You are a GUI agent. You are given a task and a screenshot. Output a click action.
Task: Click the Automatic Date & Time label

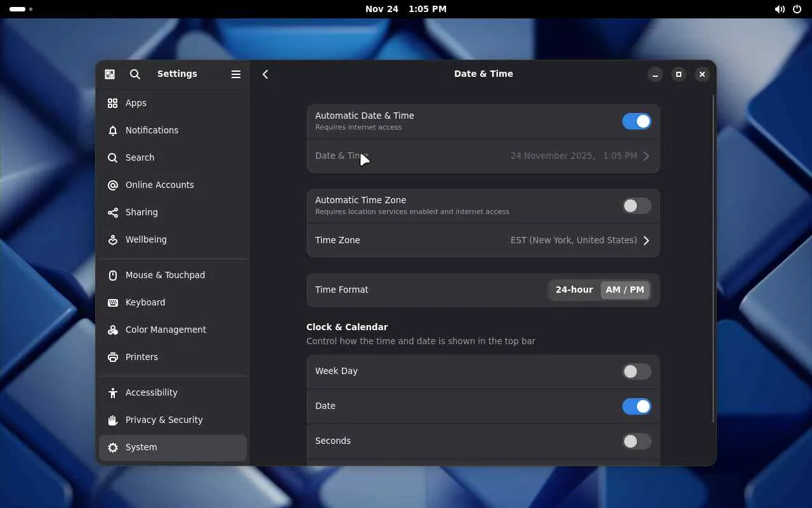(365, 116)
